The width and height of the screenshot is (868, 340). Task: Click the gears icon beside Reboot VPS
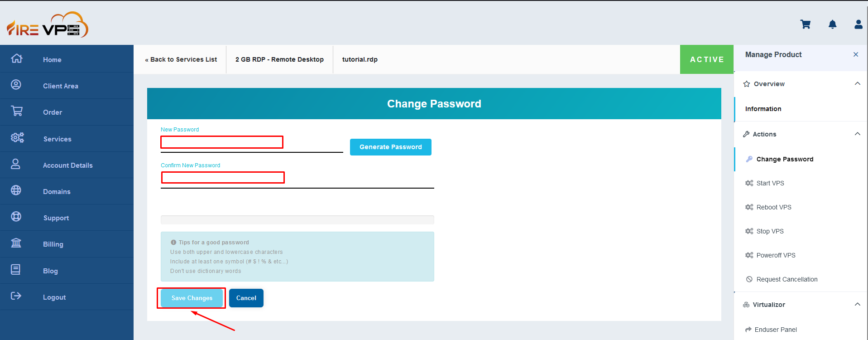click(749, 207)
